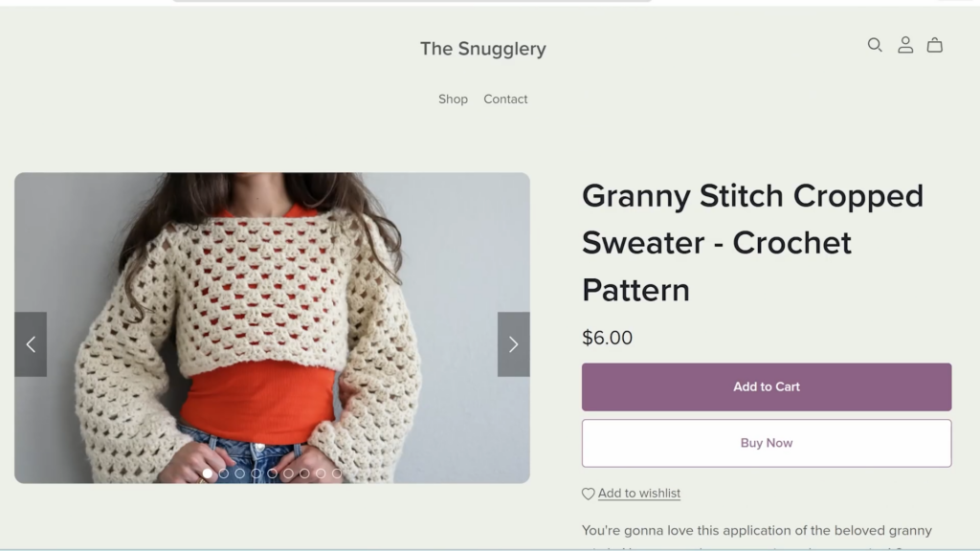Open the Shop menu item

pos(453,99)
